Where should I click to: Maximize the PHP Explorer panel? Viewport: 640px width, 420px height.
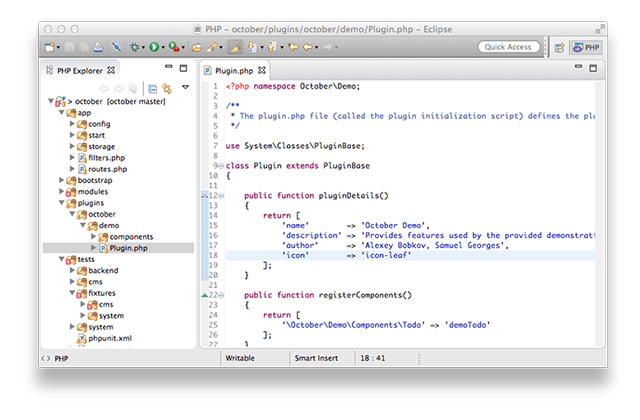(x=184, y=68)
